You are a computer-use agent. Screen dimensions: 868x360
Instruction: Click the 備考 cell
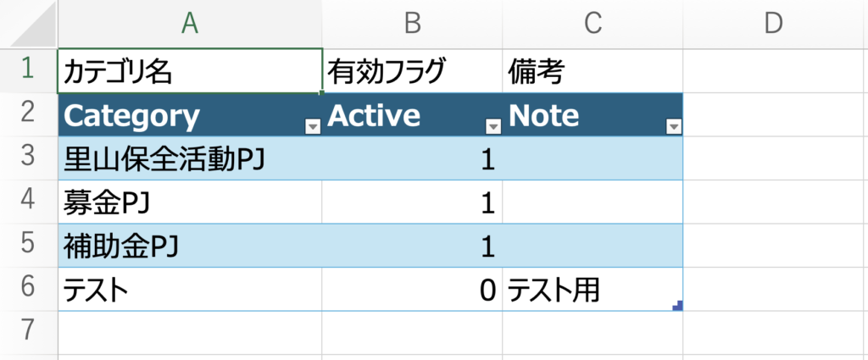(x=593, y=72)
